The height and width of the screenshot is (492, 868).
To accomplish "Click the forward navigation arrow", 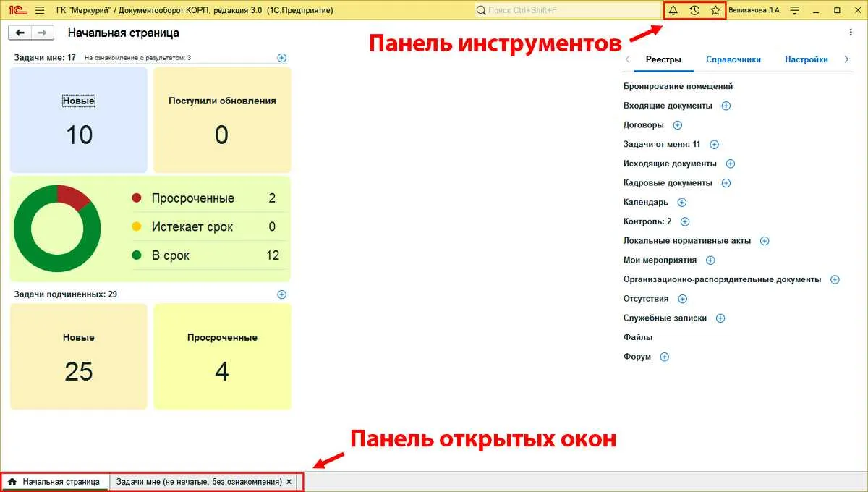I will coord(43,33).
